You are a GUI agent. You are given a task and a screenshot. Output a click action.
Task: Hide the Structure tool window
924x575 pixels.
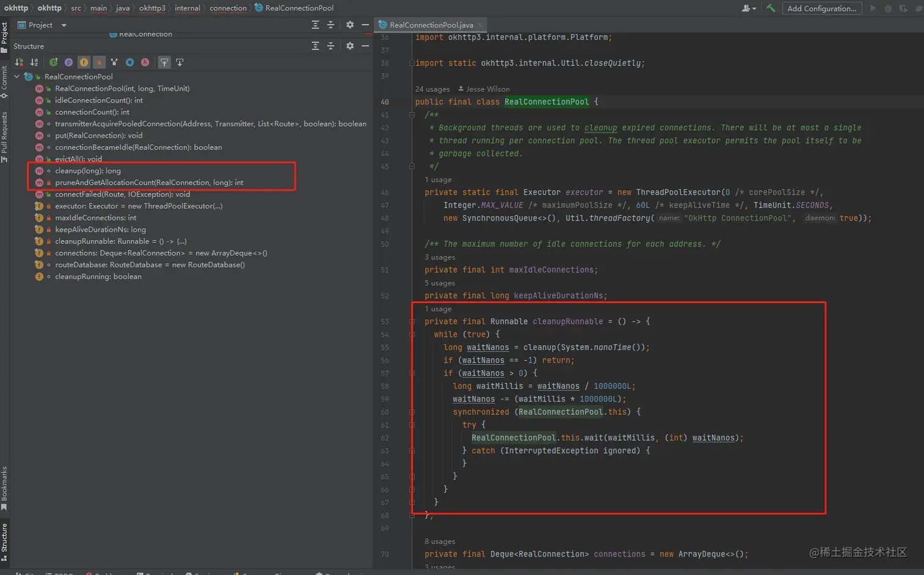pos(365,46)
